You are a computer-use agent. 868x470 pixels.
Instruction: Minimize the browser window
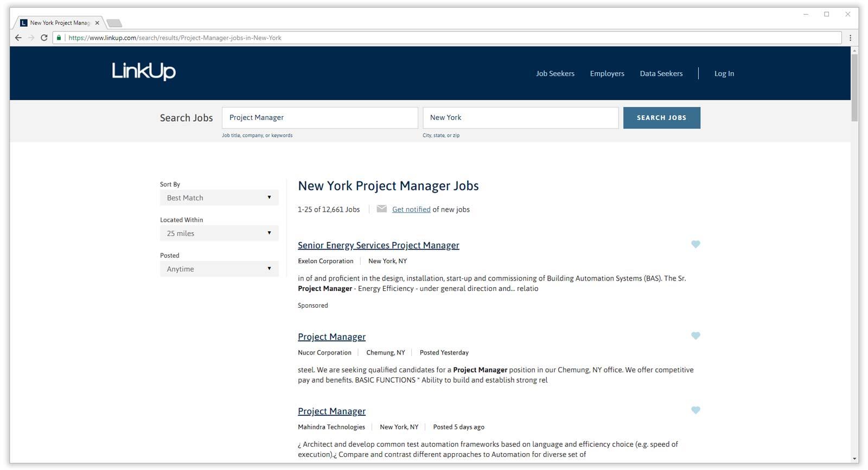[x=806, y=14]
